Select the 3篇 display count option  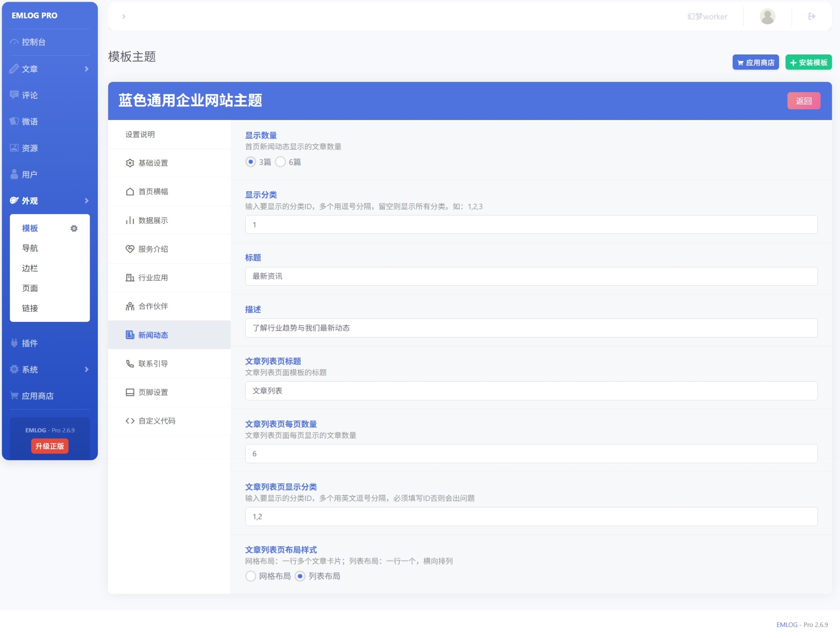(x=251, y=162)
